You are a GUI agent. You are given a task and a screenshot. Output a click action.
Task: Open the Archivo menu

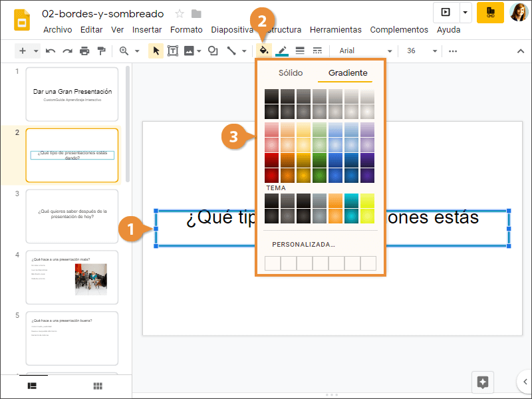coord(58,30)
